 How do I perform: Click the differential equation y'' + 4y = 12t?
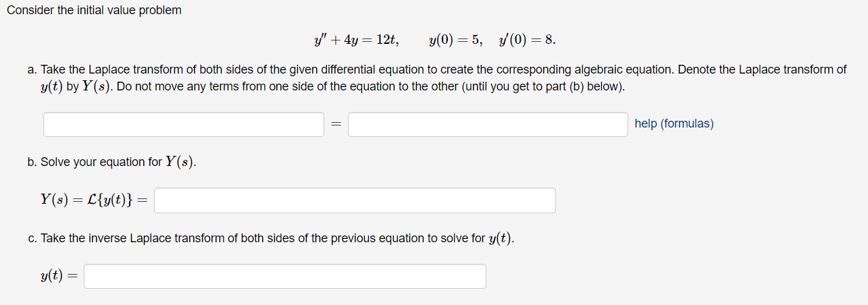pyautogui.click(x=355, y=40)
